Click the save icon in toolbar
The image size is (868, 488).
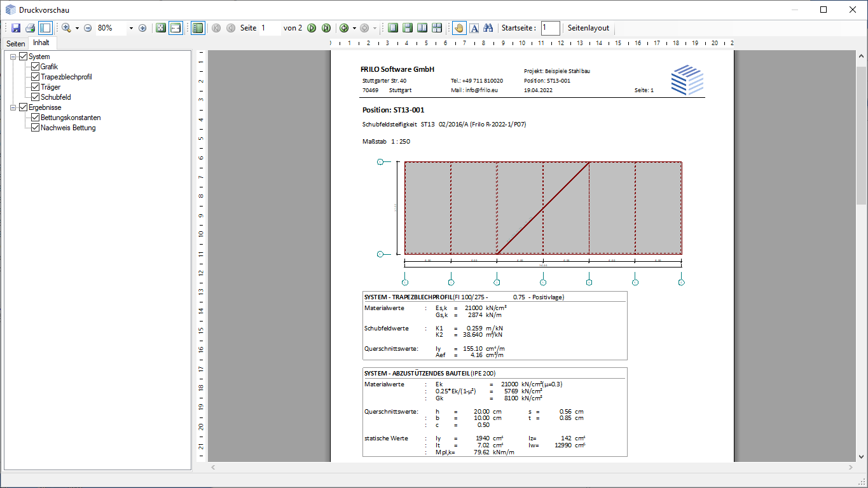click(x=16, y=28)
